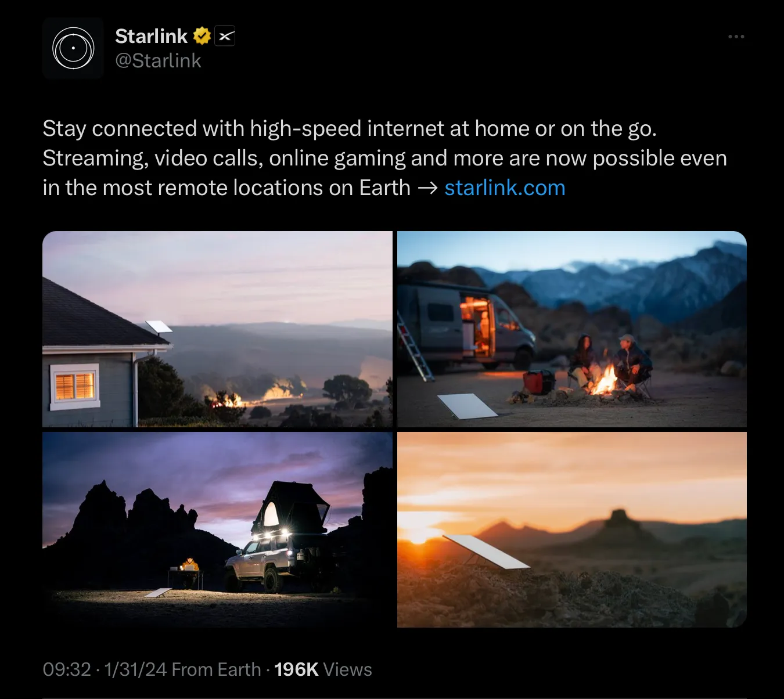Click the From Earth location label

click(216, 669)
